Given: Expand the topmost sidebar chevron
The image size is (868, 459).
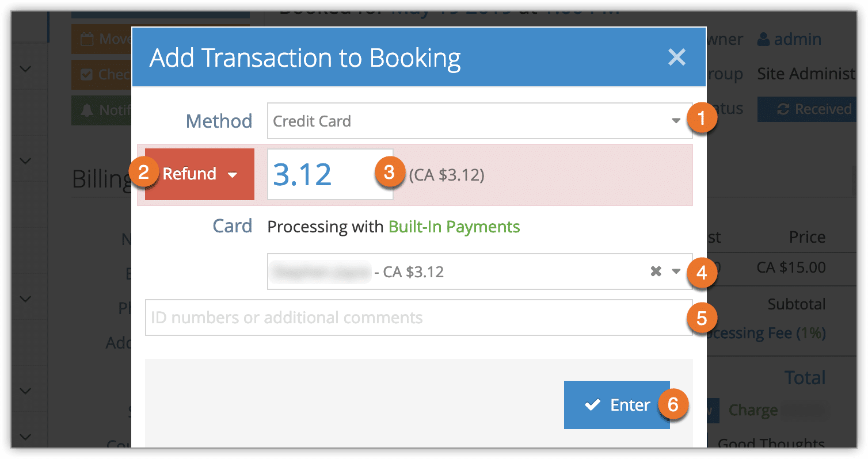Looking at the screenshot, I should pos(25,69).
